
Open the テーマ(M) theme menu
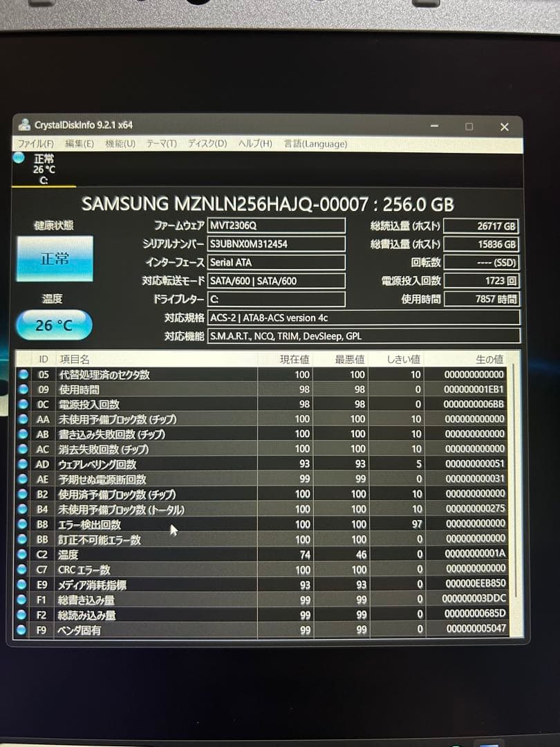pos(161,144)
